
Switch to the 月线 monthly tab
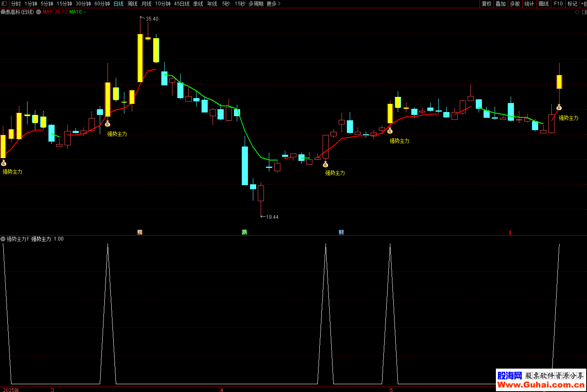[147, 4]
